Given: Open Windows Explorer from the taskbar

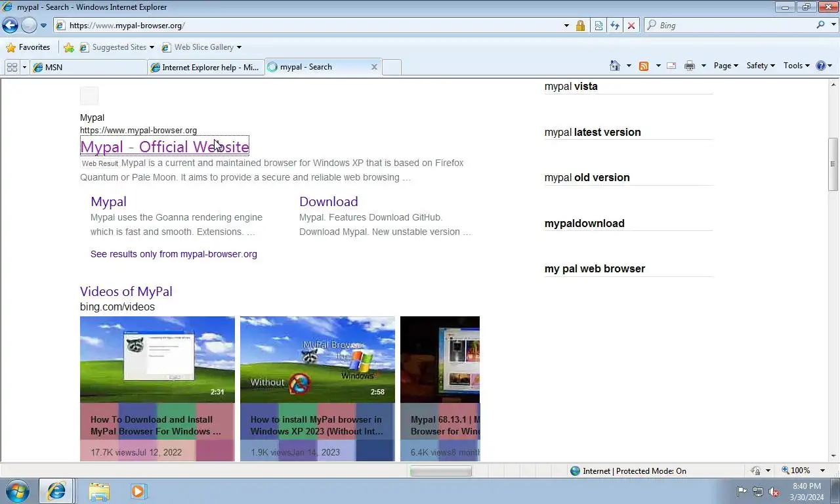Looking at the screenshot, I should [x=99, y=491].
